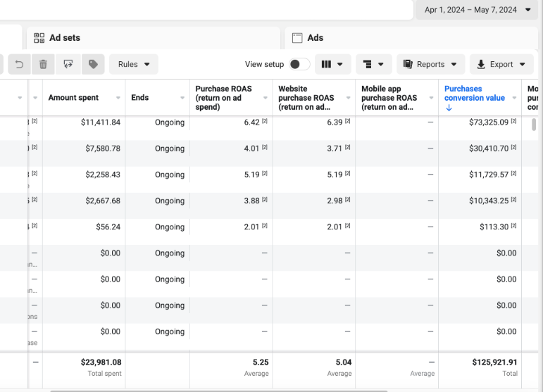
Task: Open the Ends column menu arrow
Action: tap(181, 98)
